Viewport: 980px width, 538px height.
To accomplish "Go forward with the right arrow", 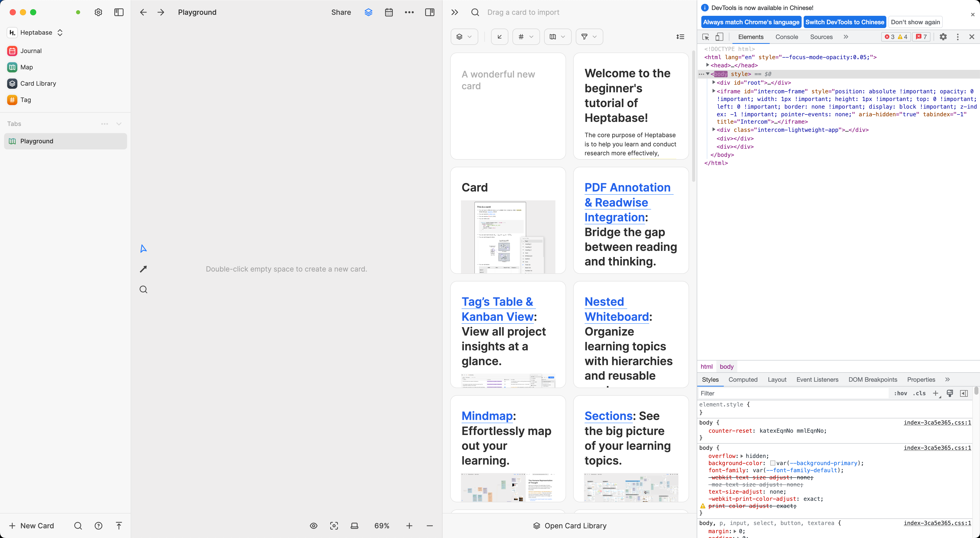I will pos(161,12).
